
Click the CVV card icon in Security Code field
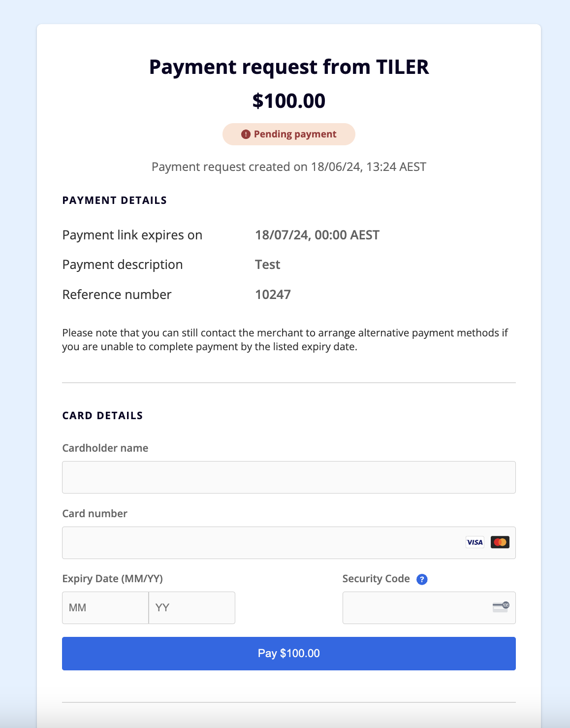(501, 607)
